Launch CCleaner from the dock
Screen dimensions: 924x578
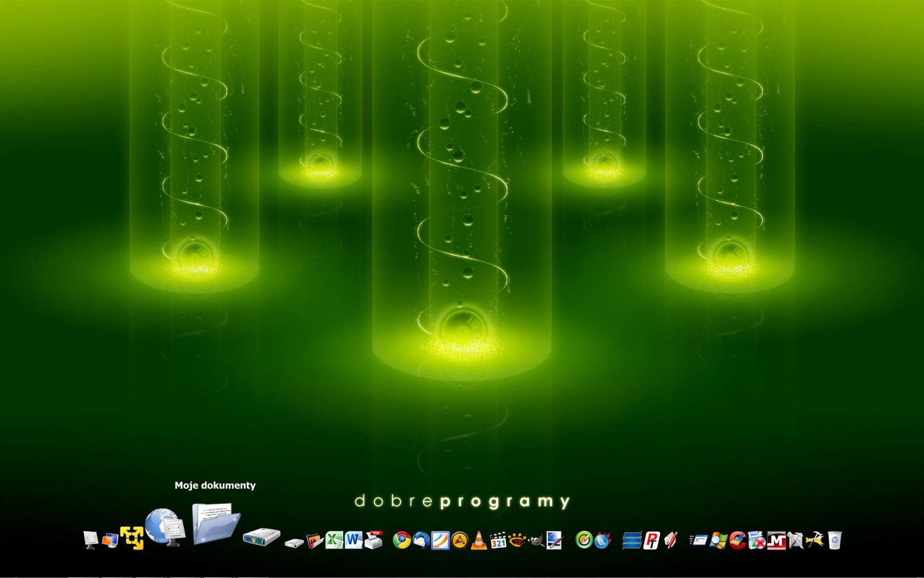tap(738, 541)
